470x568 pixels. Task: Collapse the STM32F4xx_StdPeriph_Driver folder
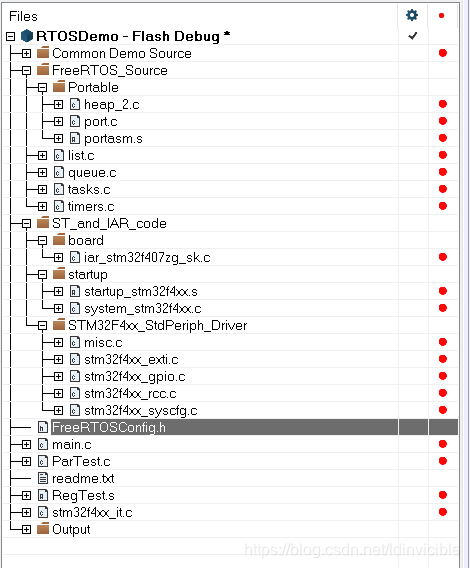click(x=42, y=326)
